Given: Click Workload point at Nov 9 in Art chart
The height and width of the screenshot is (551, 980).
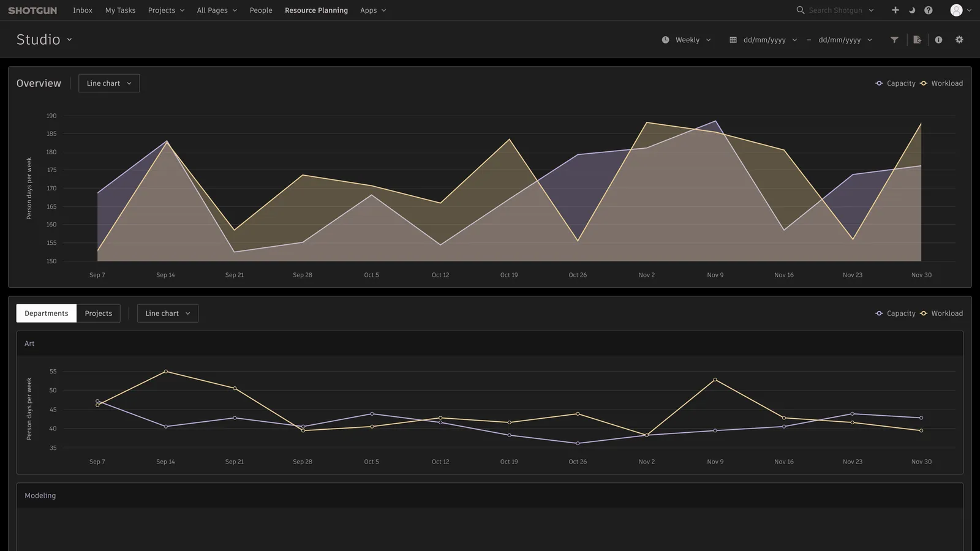Looking at the screenshot, I should click(715, 380).
